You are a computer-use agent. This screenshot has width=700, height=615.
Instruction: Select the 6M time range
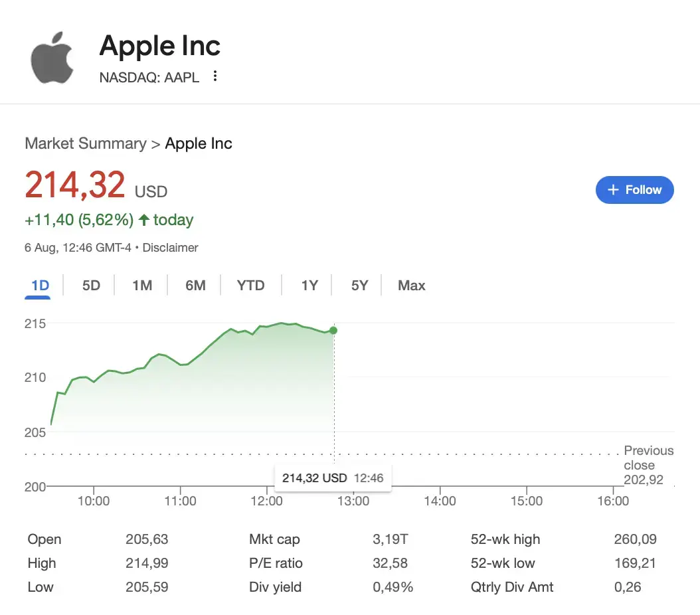(x=195, y=285)
